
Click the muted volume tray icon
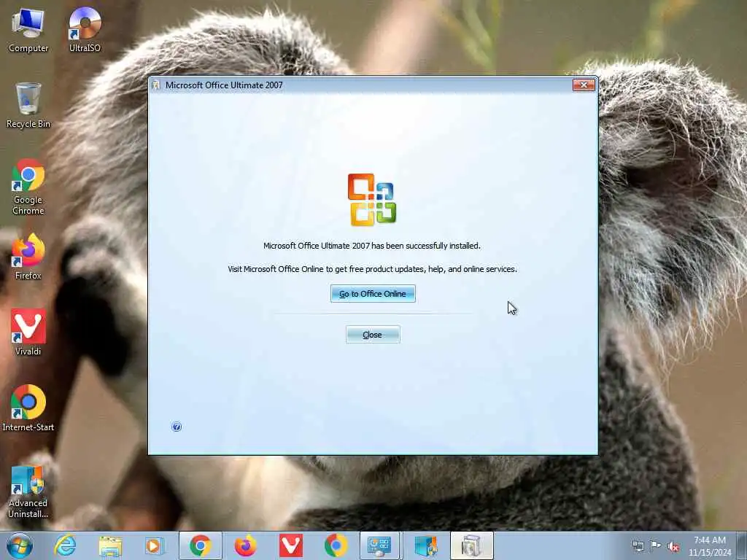673,546
